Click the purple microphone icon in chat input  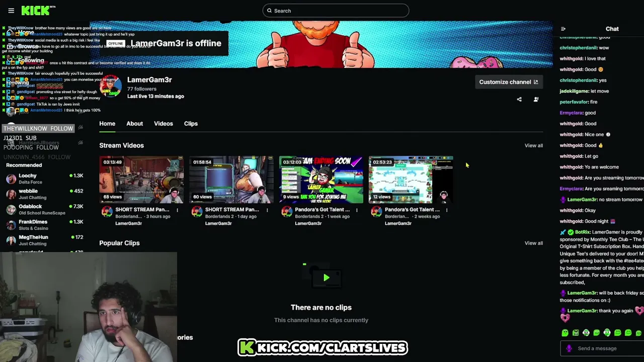pyautogui.click(x=569, y=348)
